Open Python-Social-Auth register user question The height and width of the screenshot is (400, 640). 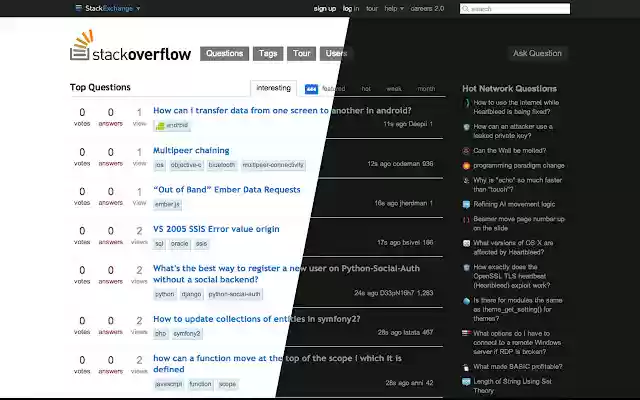(x=286, y=274)
